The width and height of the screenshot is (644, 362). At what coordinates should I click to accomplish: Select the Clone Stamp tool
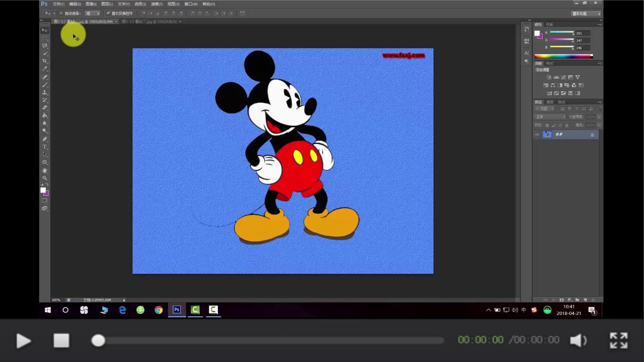[x=45, y=93]
